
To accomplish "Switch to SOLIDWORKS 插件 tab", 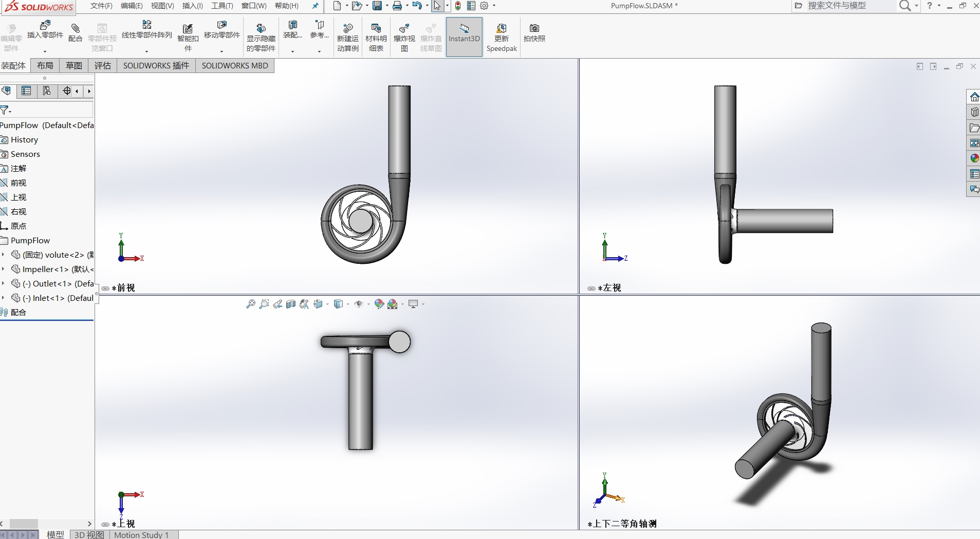I will click(x=156, y=65).
